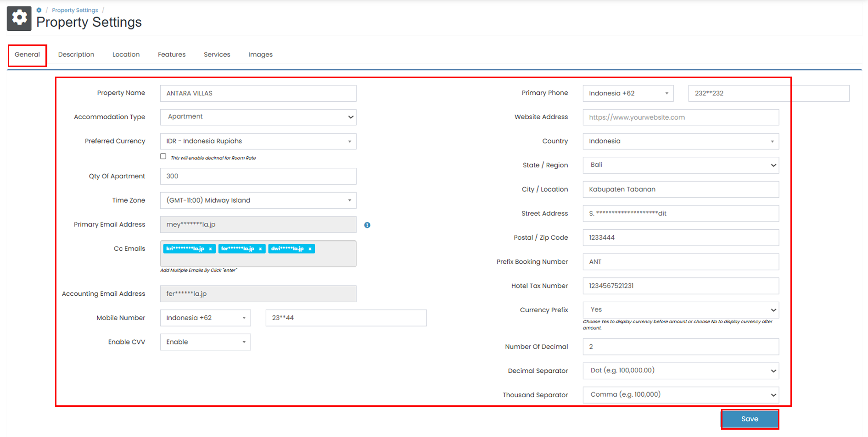Switch to the Description tab
868x437 pixels.
[x=76, y=55]
